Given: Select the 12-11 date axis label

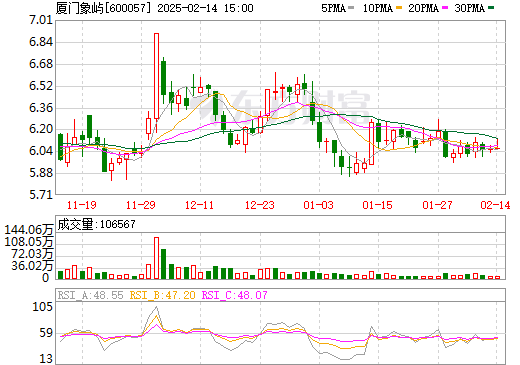Looking at the screenshot, I should pyautogui.click(x=199, y=205).
